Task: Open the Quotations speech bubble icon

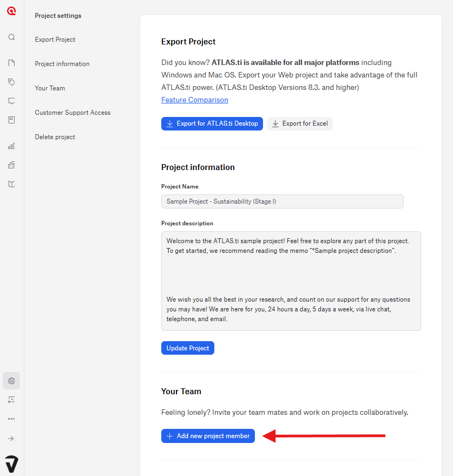Action: pos(11,101)
